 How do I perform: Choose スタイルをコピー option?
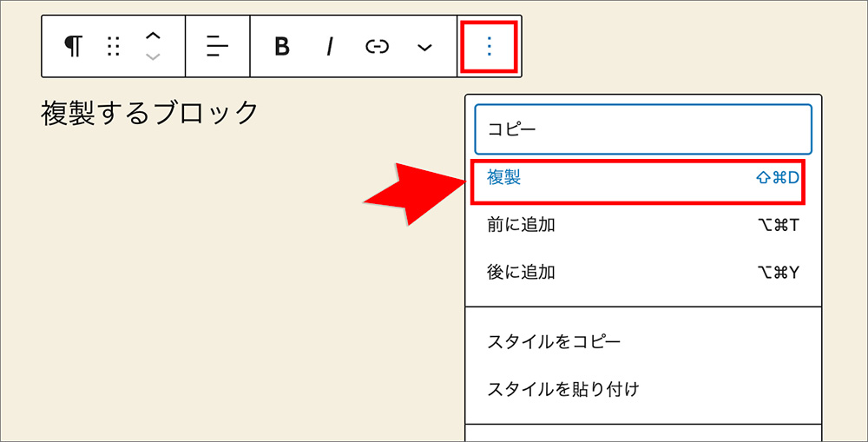click(554, 341)
